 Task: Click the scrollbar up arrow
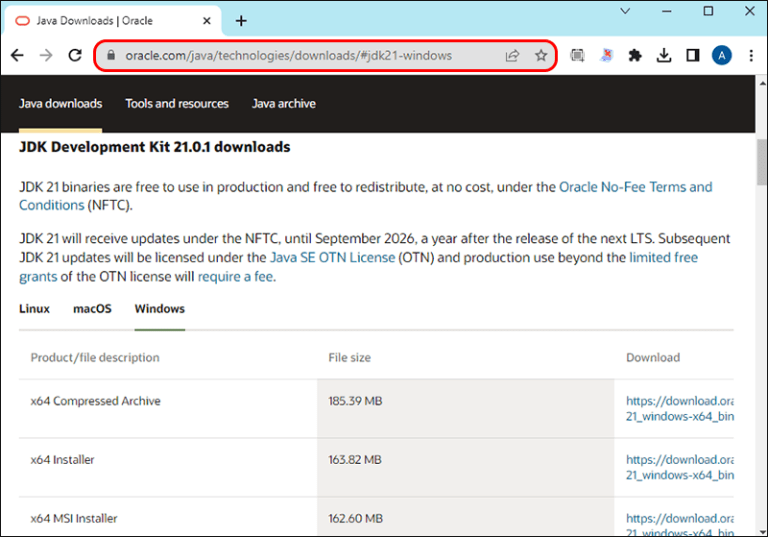[x=762, y=84]
